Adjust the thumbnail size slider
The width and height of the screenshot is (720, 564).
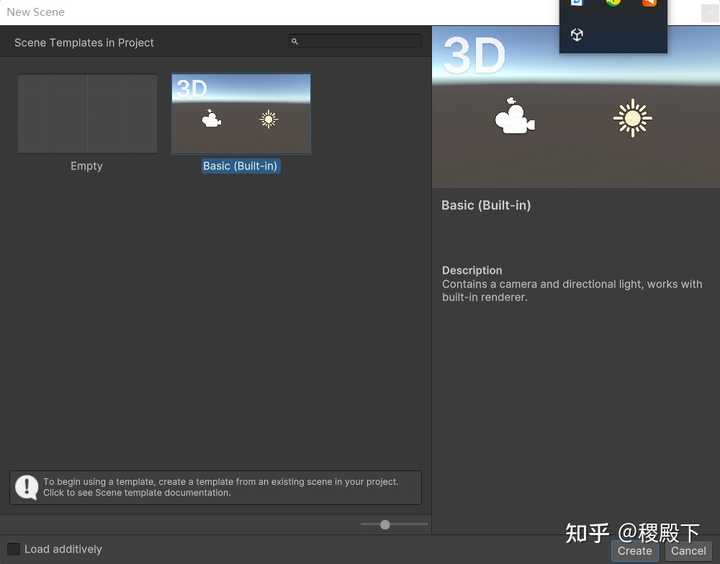[x=385, y=524]
